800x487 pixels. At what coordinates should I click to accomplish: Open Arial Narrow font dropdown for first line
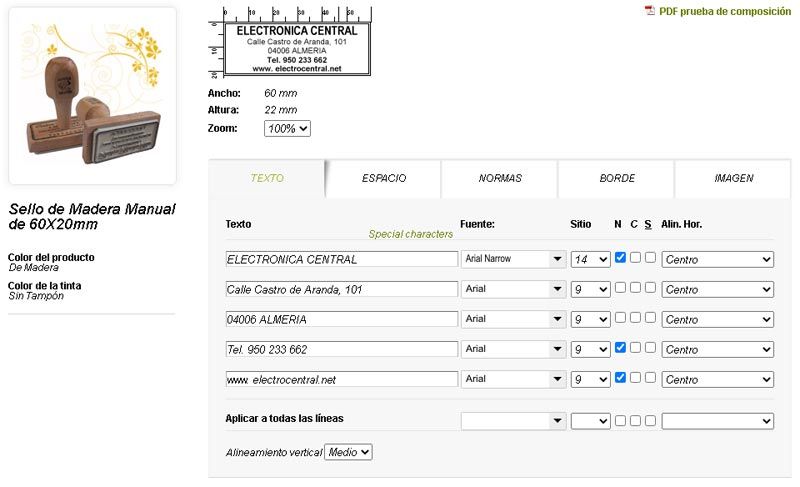pyautogui.click(x=513, y=259)
